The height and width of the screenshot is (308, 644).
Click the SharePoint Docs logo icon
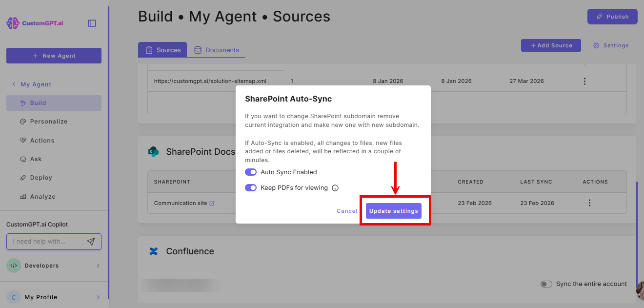click(x=154, y=152)
